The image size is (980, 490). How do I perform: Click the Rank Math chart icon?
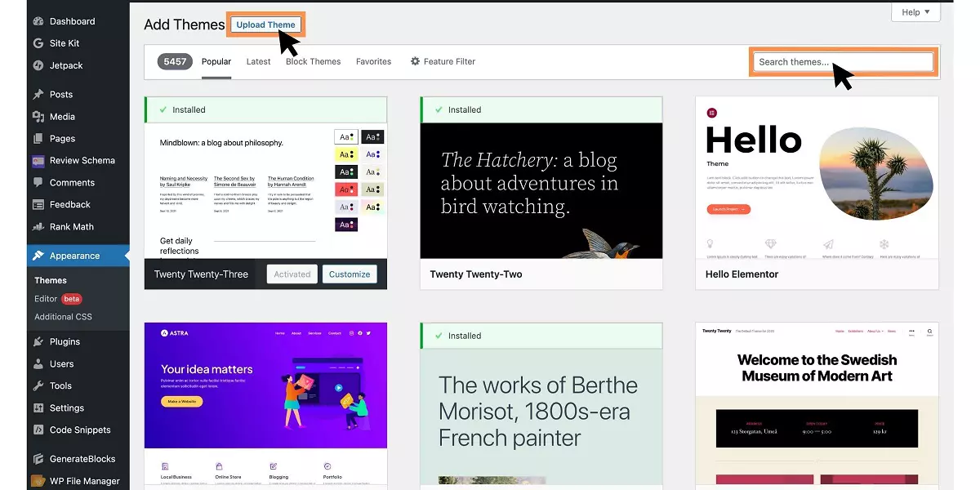coord(38,227)
